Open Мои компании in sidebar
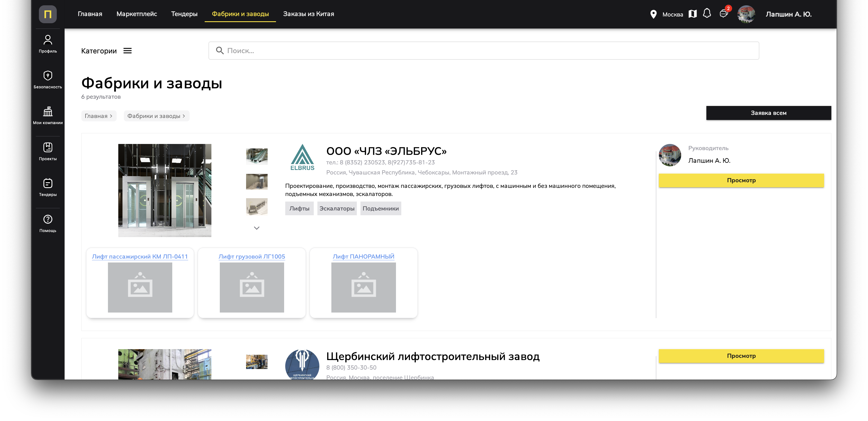Viewport: 868px width, 421px height. click(x=48, y=115)
